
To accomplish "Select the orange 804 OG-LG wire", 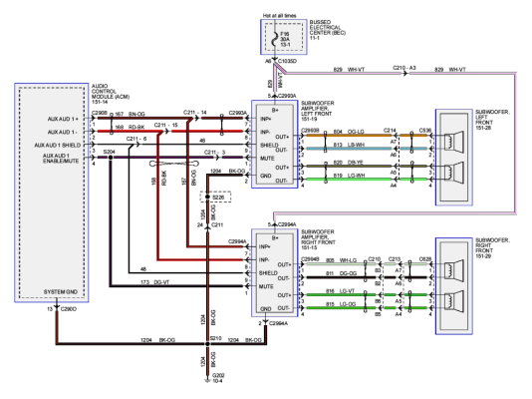I will (349, 136).
